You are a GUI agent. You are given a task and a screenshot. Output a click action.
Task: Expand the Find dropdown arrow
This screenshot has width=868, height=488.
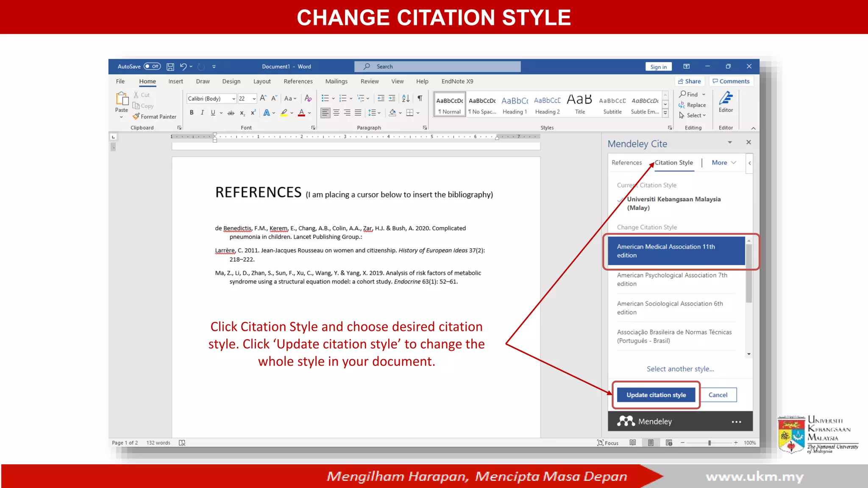pyautogui.click(x=704, y=94)
